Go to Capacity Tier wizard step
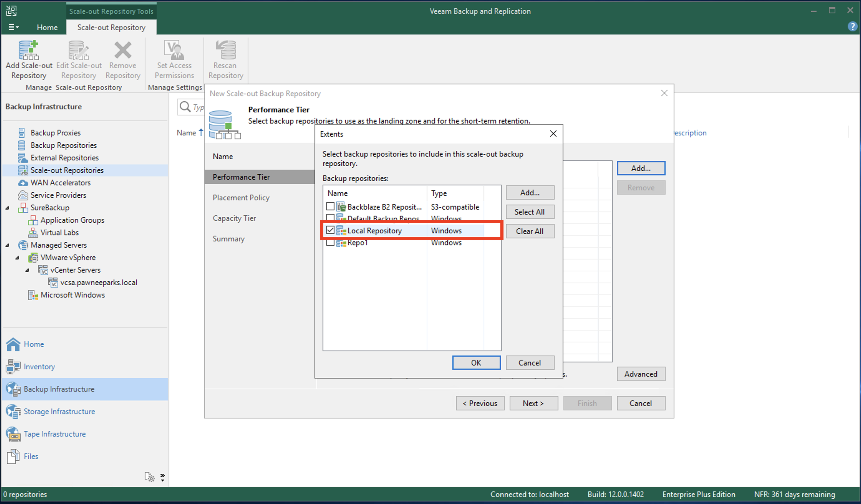Viewport: 861px width, 504px height. [234, 218]
